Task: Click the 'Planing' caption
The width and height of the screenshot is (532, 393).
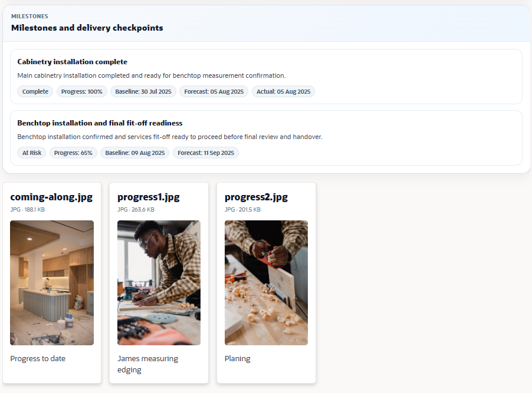Action: click(x=238, y=358)
